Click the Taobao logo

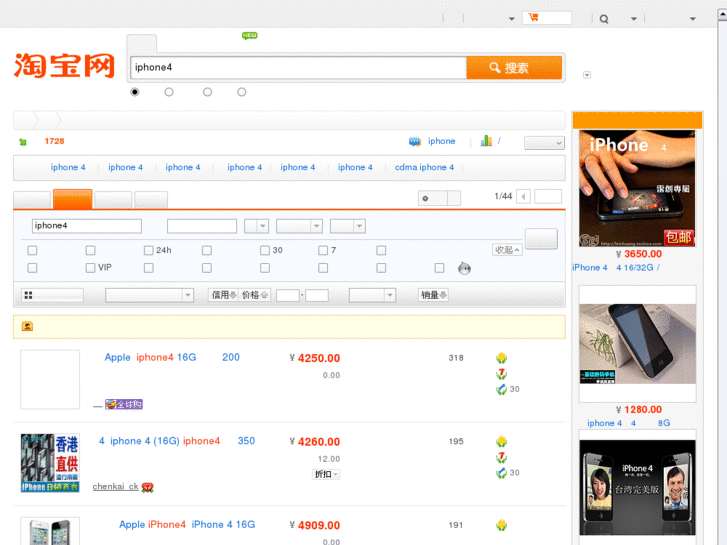pos(64,65)
